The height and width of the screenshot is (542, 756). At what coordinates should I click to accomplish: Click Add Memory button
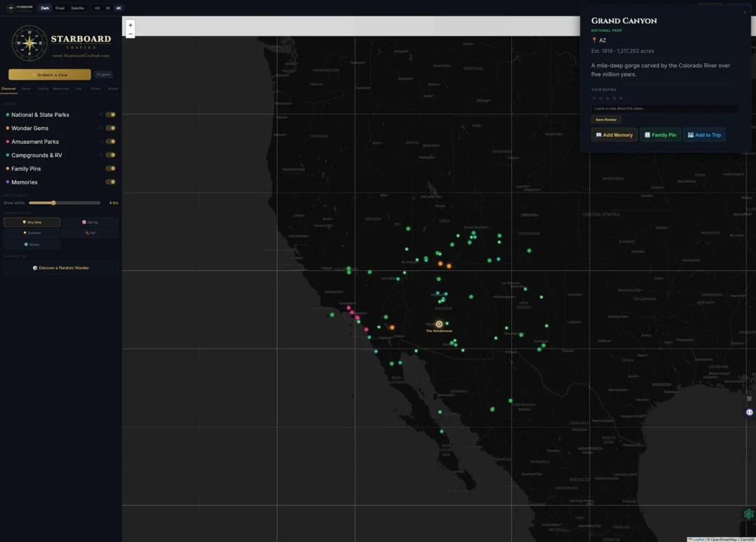pyautogui.click(x=614, y=135)
